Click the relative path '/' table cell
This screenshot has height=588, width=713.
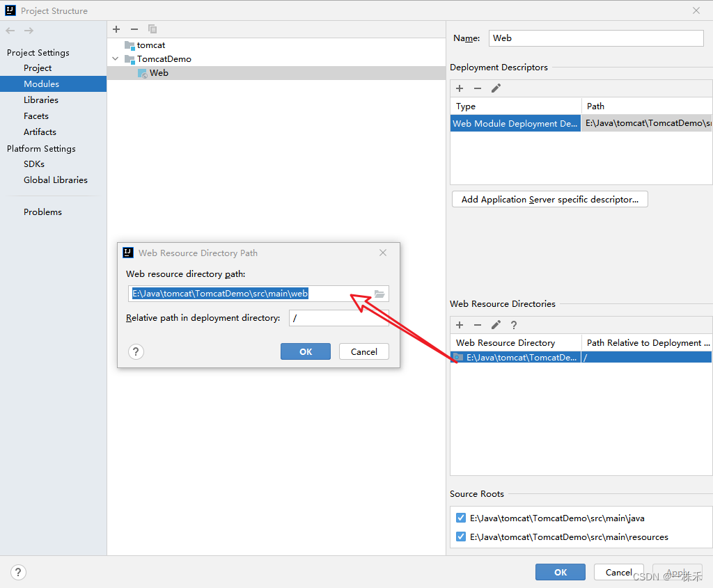tap(646, 357)
